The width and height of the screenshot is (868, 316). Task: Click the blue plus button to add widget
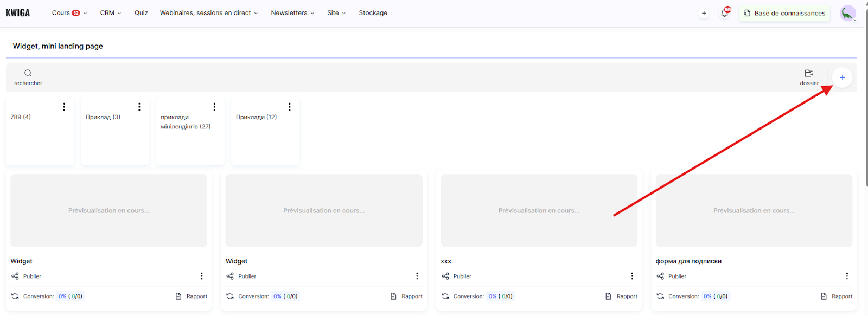tap(842, 78)
